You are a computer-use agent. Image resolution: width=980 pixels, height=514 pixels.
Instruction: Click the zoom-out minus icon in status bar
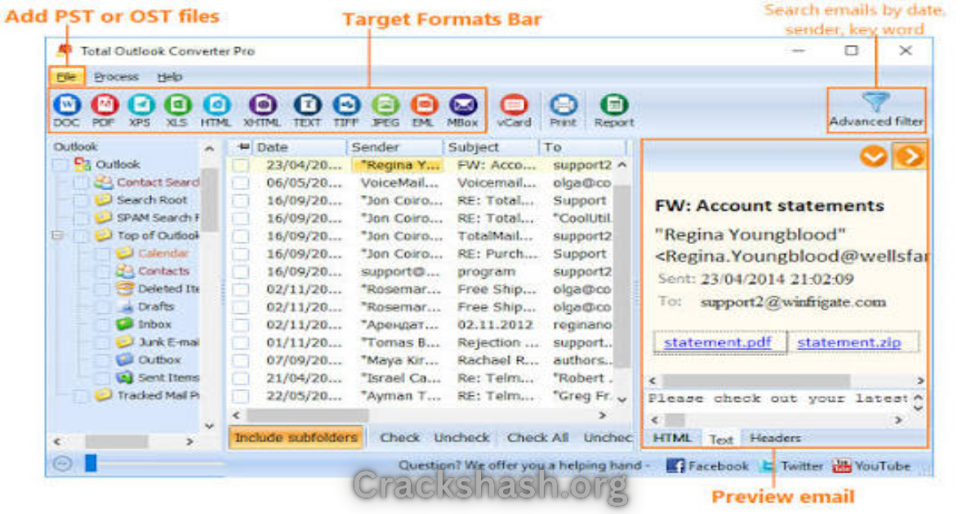point(63,463)
